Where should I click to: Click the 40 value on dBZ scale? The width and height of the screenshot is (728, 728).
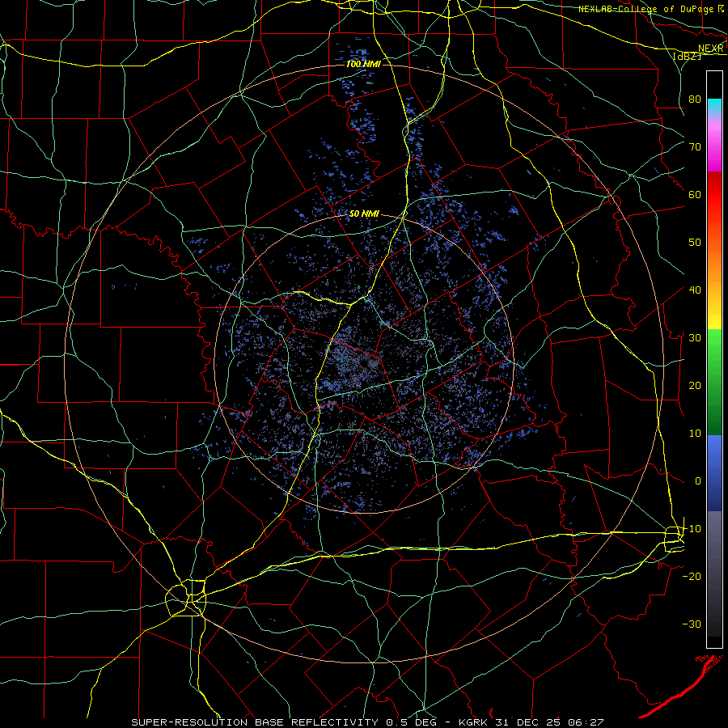click(695, 290)
